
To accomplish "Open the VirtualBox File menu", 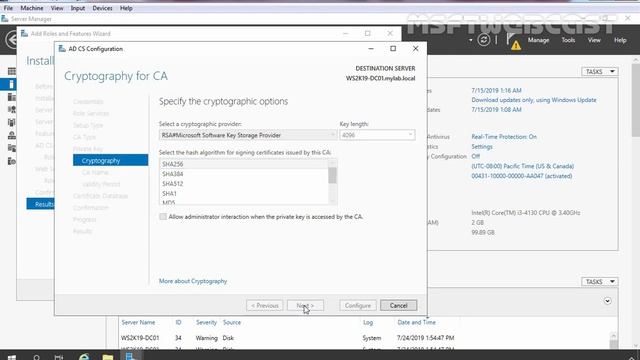I will click(x=8, y=8).
